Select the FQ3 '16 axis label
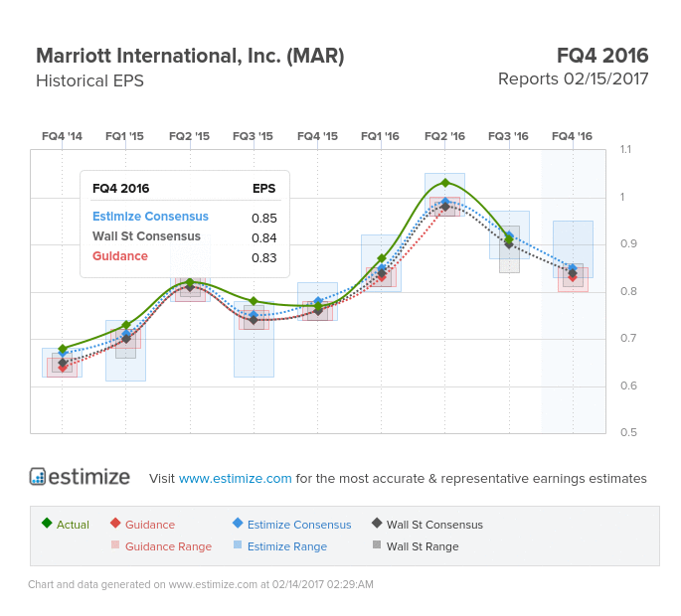The width and height of the screenshot is (681, 616). pyautogui.click(x=508, y=136)
